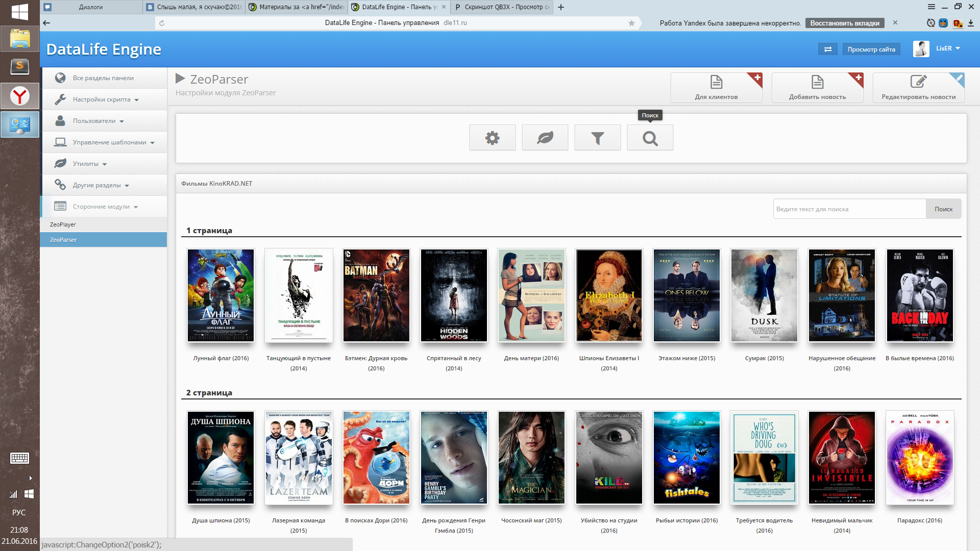980x551 pixels.
Task: Click the LisER user avatar
Action: (921, 49)
